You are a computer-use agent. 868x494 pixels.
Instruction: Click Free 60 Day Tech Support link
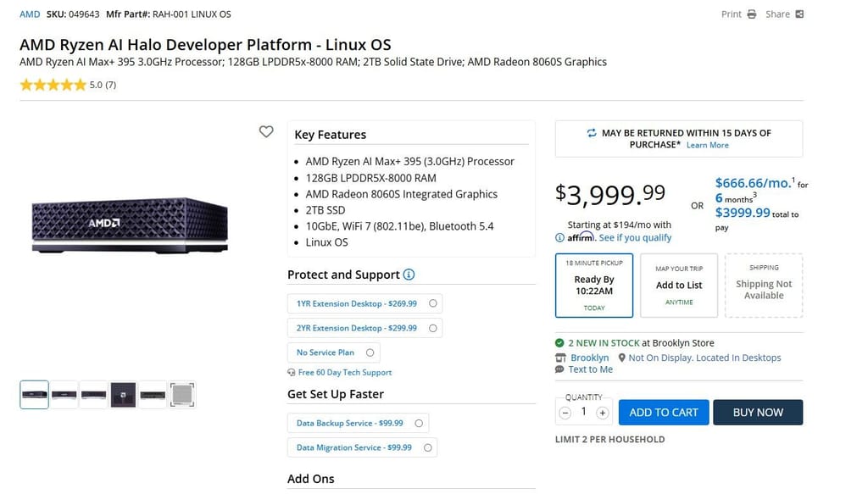345,372
